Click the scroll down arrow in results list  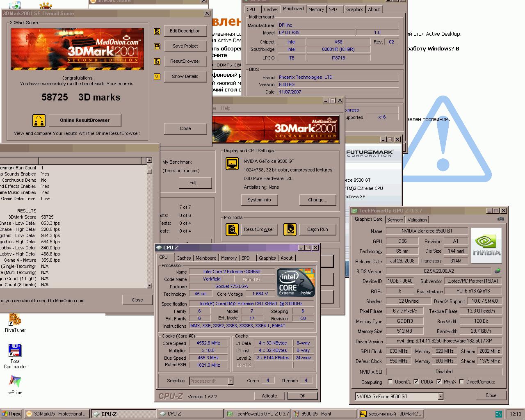149,285
